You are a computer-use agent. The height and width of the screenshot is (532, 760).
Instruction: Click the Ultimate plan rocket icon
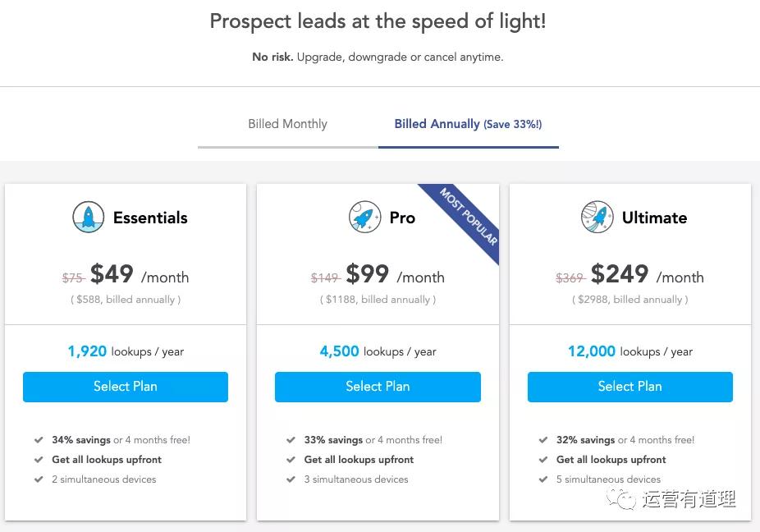pyautogui.click(x=597, y=218)
